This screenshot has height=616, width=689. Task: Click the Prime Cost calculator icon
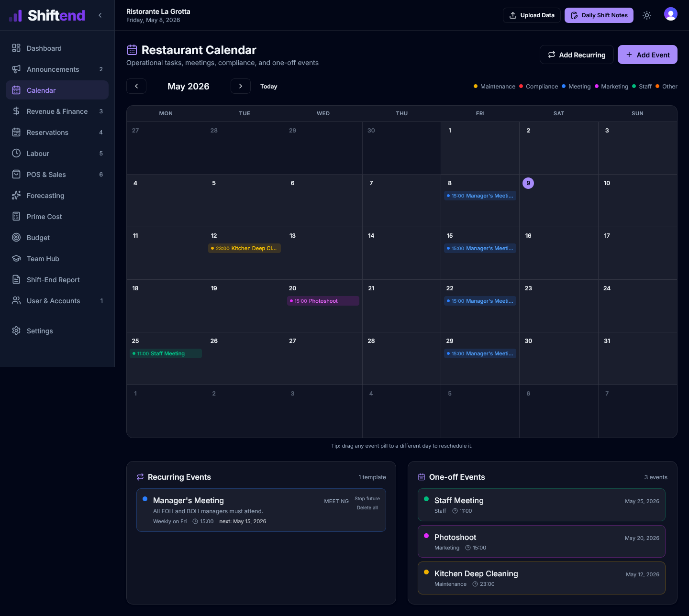coord(16,216)
